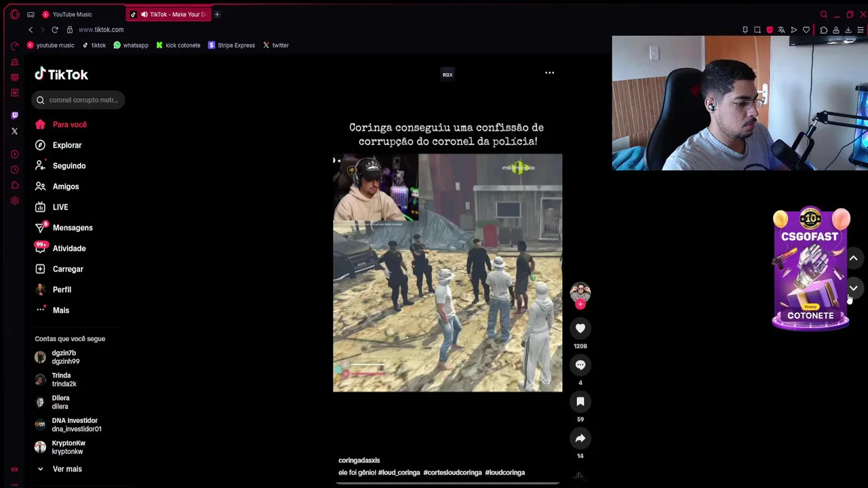
Task: Add page to bookmarks heart icon
Action: tap(806, 30)
